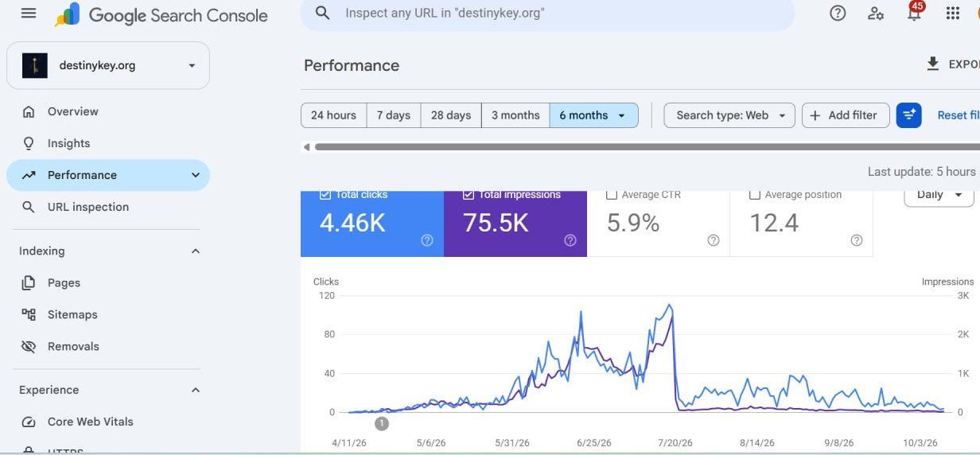Collapse the Experience section
The width and height of the screenshot is (980, 455).
click(x=196, y=390)
